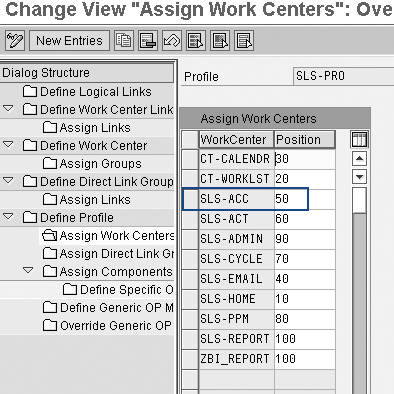The height and width of the screenshot is (394, 394).
Task: Click the Deselect All toolbar icon
Action: [x=244, y=41]
